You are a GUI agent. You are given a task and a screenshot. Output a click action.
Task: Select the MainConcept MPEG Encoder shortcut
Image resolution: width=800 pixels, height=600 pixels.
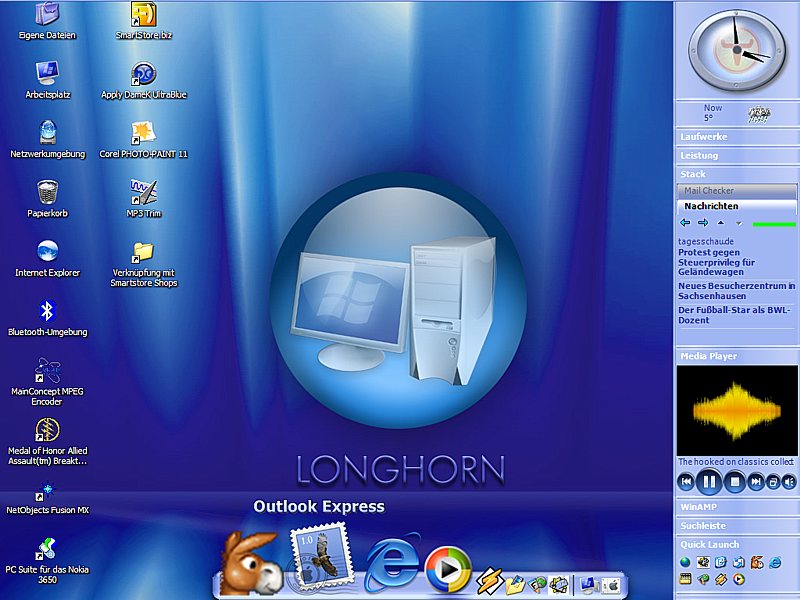[47, 381]
